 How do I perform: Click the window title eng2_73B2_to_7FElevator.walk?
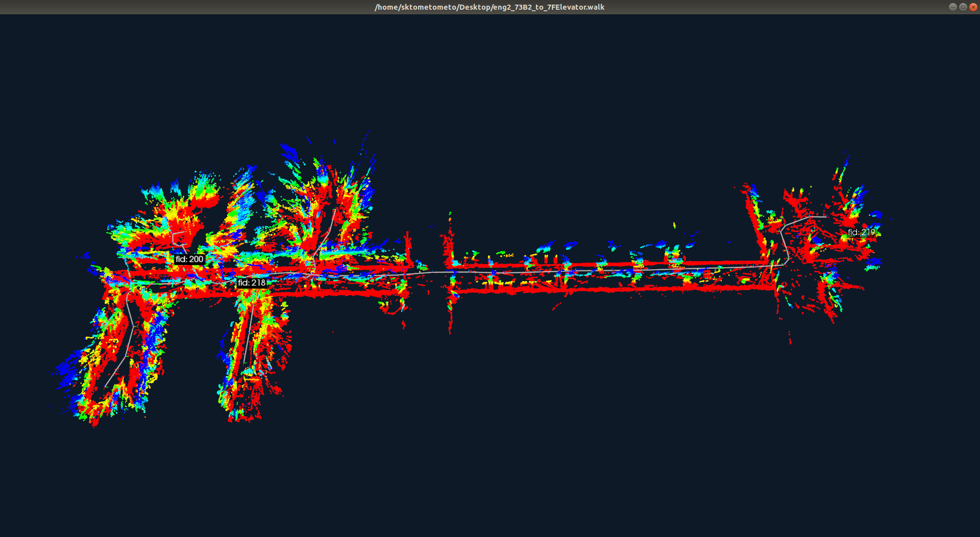(489, 7)
